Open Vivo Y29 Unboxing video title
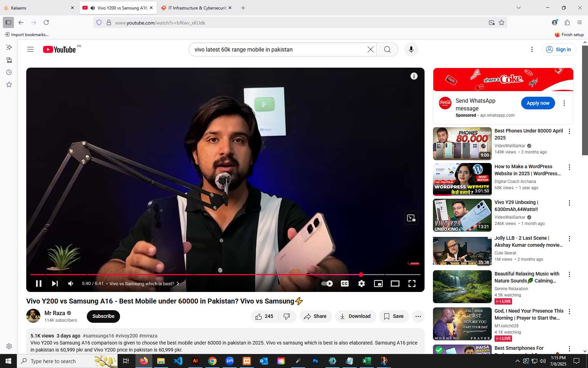Image resolution: width=588 pixels, height=368 pixels. pos(516,206)
